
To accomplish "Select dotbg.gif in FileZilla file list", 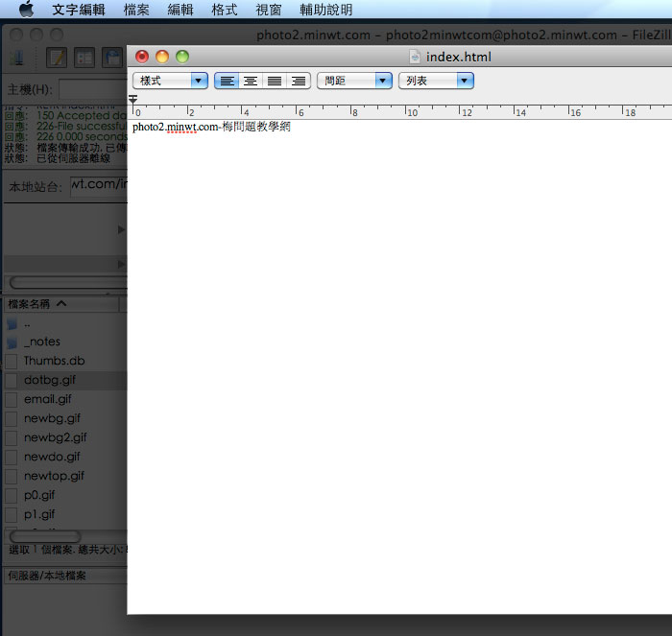I will click(x=65, y=380).
